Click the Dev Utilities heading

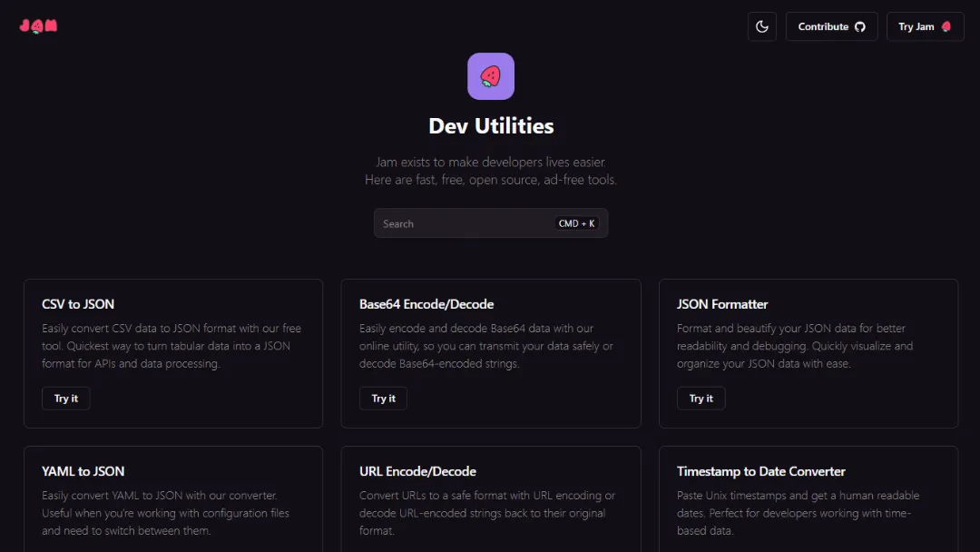[x=491, y=125]
